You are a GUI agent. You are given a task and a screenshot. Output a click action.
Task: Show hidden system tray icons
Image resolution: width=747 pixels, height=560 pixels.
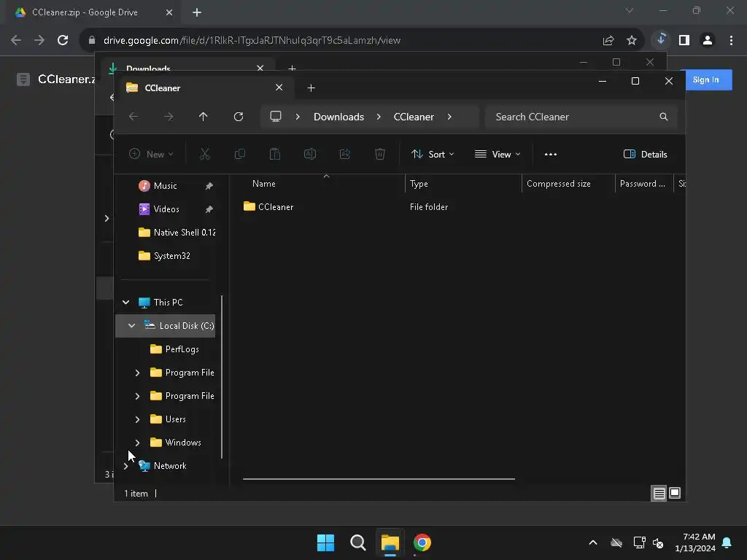coord(593,542)
